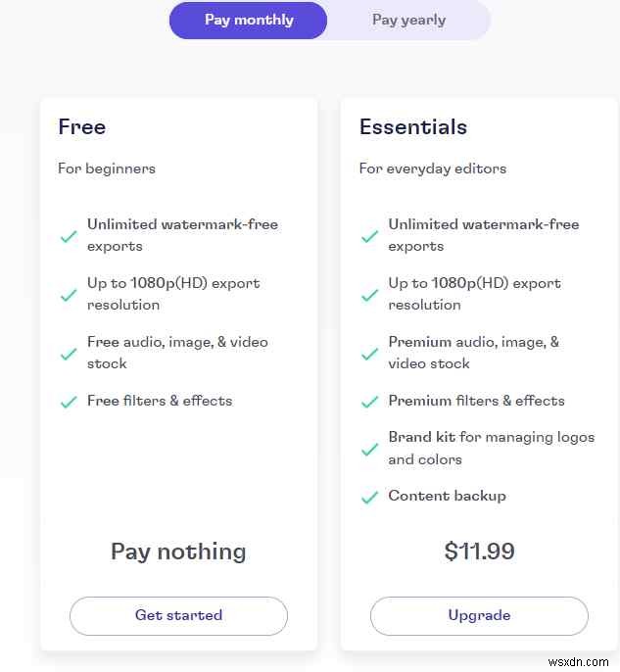Click checkmark beside Free plan 1080p resolution
The image size is (620, 672).
[69, 295]
